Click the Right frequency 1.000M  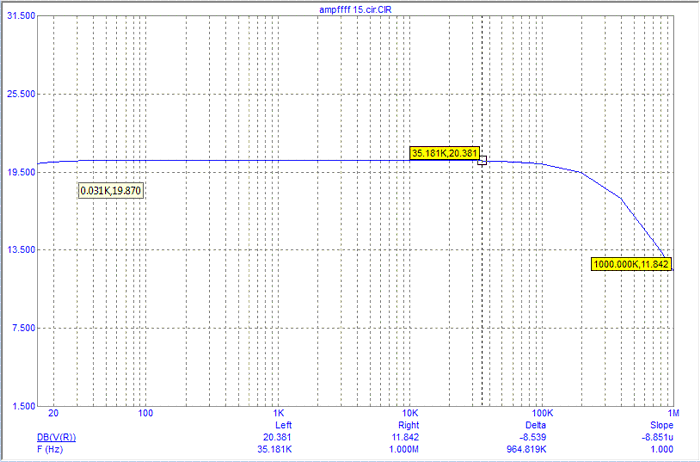404,450
